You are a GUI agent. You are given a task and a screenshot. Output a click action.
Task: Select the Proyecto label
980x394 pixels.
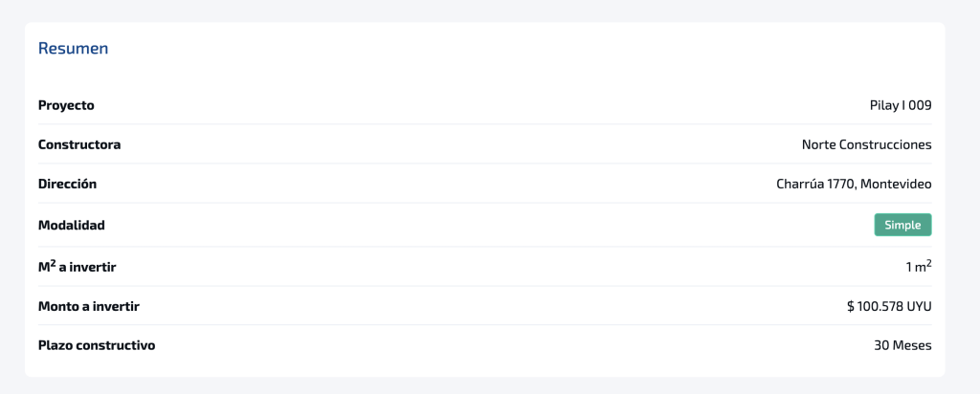(x=66, y=105)
